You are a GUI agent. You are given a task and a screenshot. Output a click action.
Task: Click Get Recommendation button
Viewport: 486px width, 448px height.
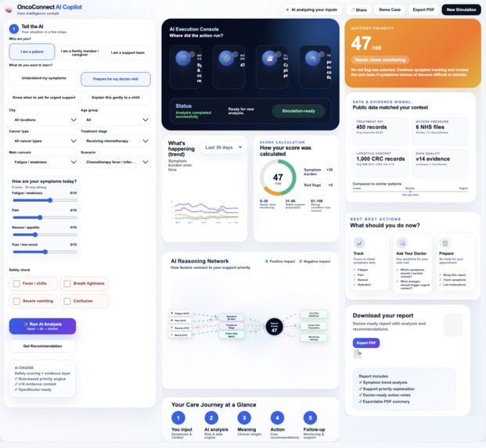coord(42,346)
